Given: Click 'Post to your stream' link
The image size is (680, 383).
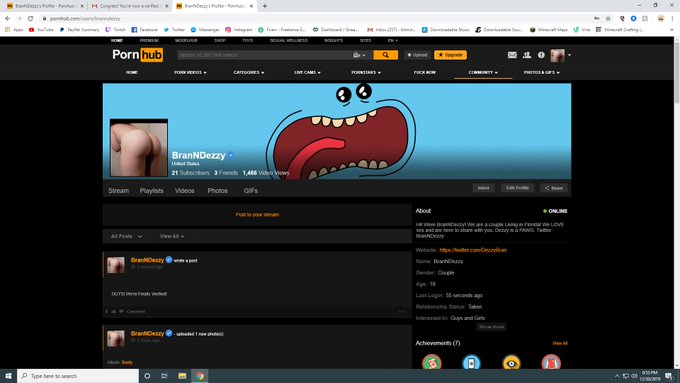Looking at the screenshot, I should pyautogui.click(x=257, y=214).
